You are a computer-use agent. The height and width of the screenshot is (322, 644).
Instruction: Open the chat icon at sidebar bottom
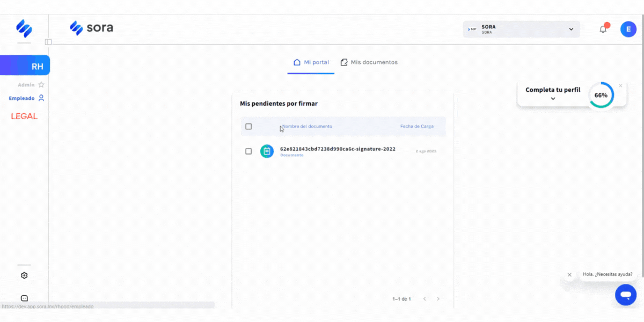pyautogui.click(x=24, y=298)
